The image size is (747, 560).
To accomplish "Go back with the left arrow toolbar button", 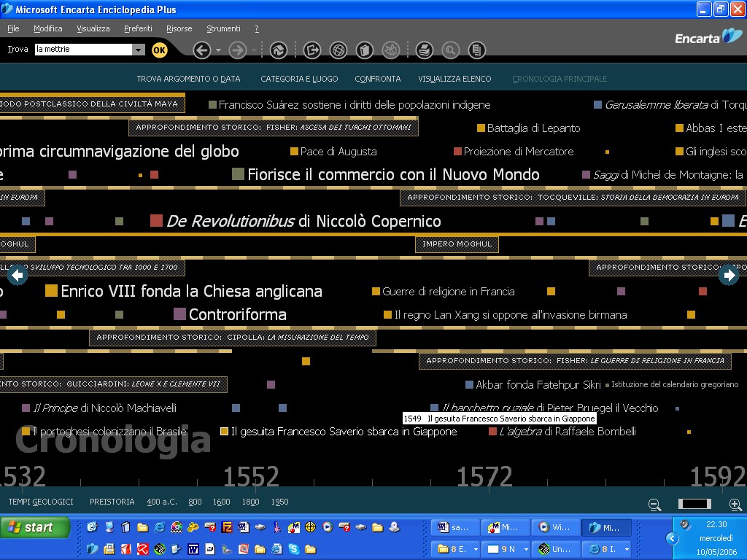I will [202, 50].
